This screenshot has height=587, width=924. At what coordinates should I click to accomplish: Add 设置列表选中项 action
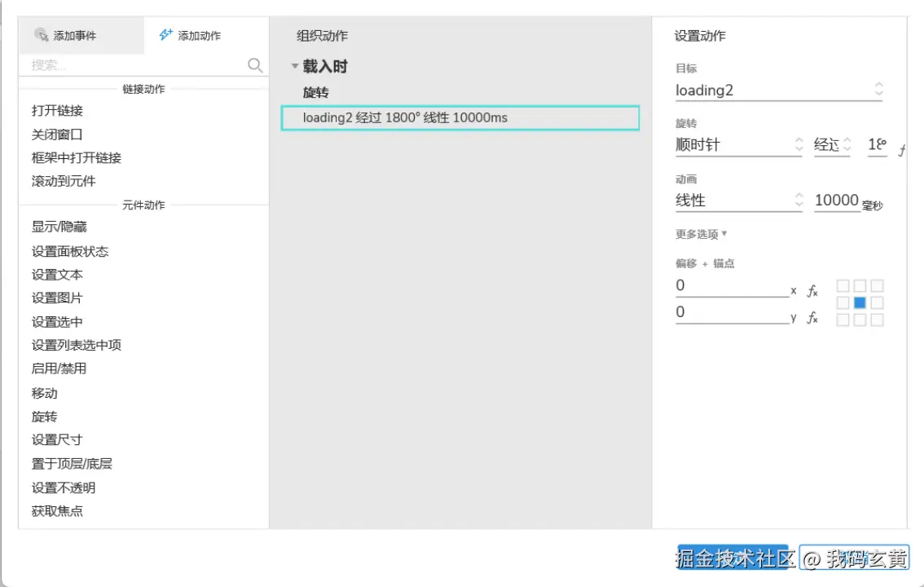coord(77,346)
